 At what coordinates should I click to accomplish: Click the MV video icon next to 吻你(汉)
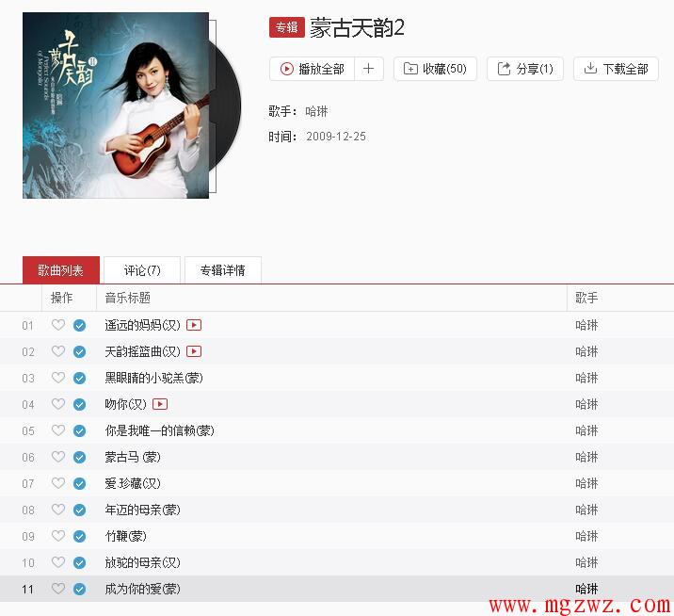[x=160, y=404]
